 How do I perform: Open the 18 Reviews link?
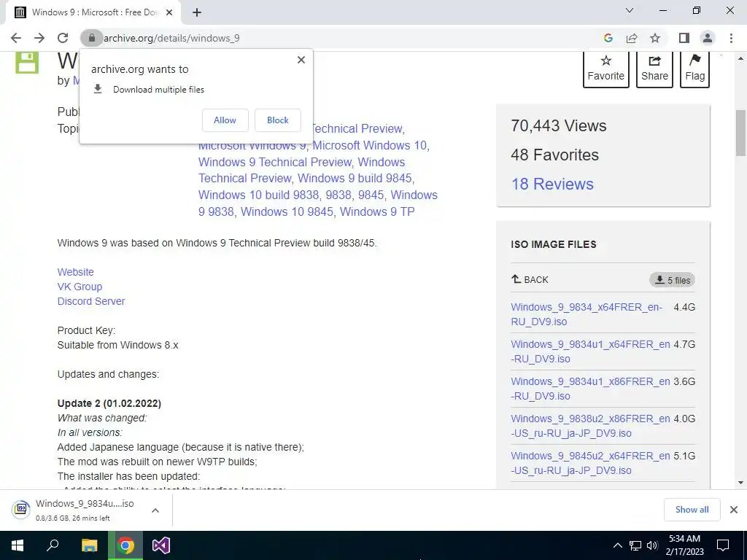coord(552,184)
